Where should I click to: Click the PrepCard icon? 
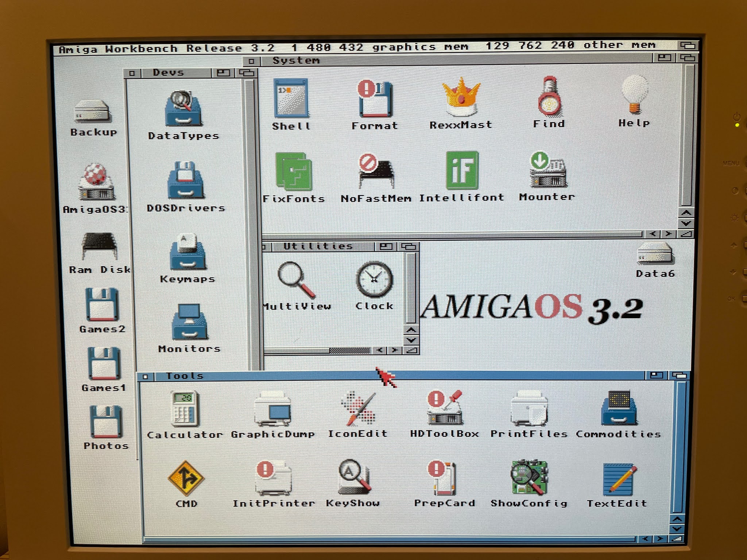tap(442, 478)
